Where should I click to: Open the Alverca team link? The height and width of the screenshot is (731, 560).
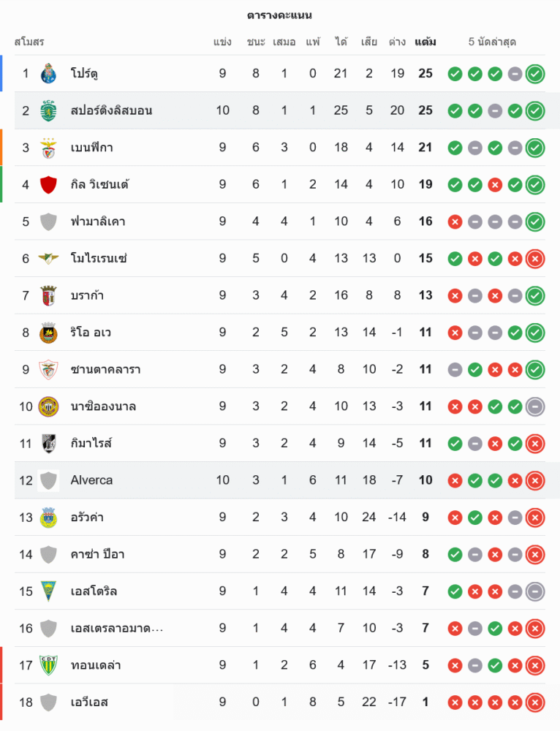tap(91, 480)
